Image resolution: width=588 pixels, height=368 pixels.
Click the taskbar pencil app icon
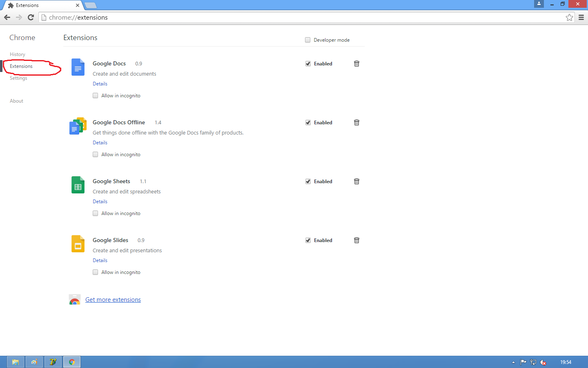pos(53,362)
